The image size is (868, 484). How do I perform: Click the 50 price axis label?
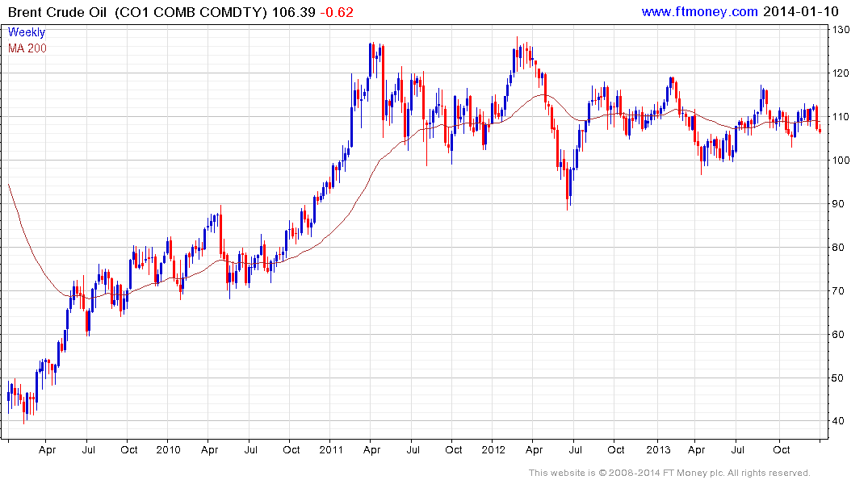tap(838, 378)
